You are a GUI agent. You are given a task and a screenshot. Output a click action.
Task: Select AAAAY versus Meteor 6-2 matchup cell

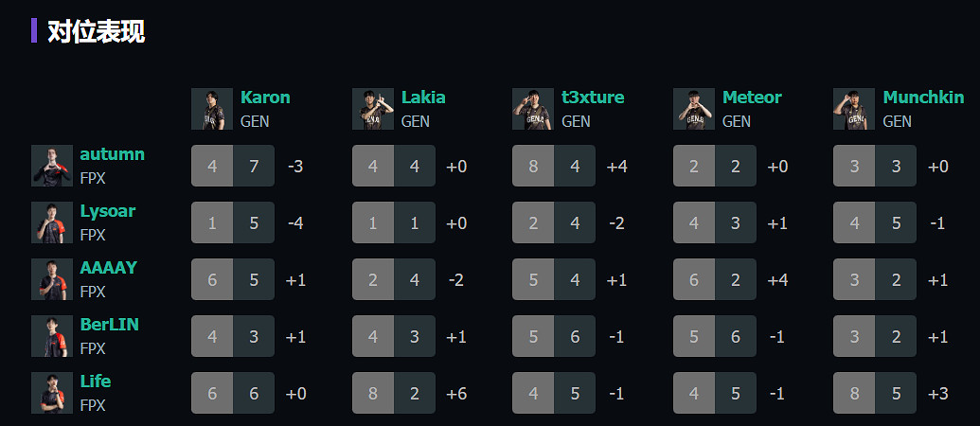tap(714, 279)
